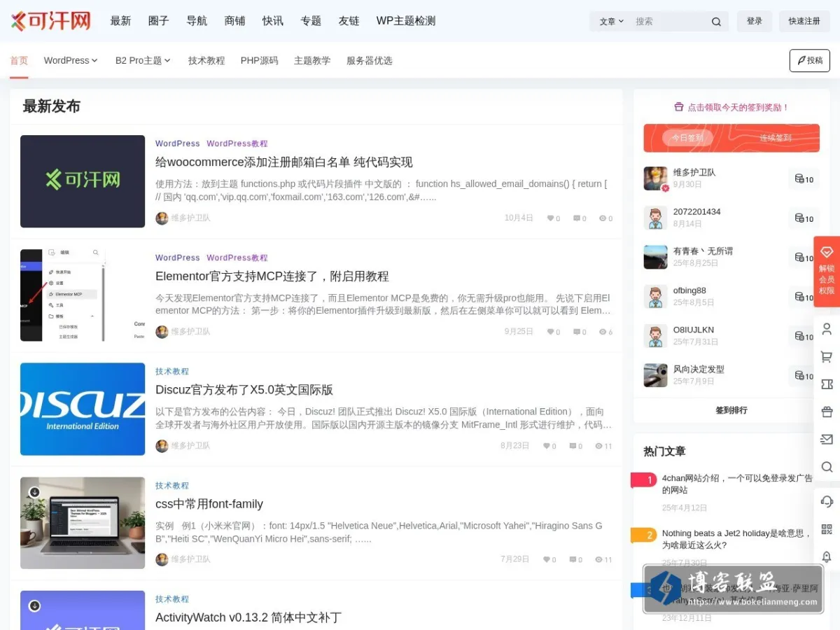Click WordPress教程 tag on woocommerce article
840x630 pixels.
pos(237,143)
